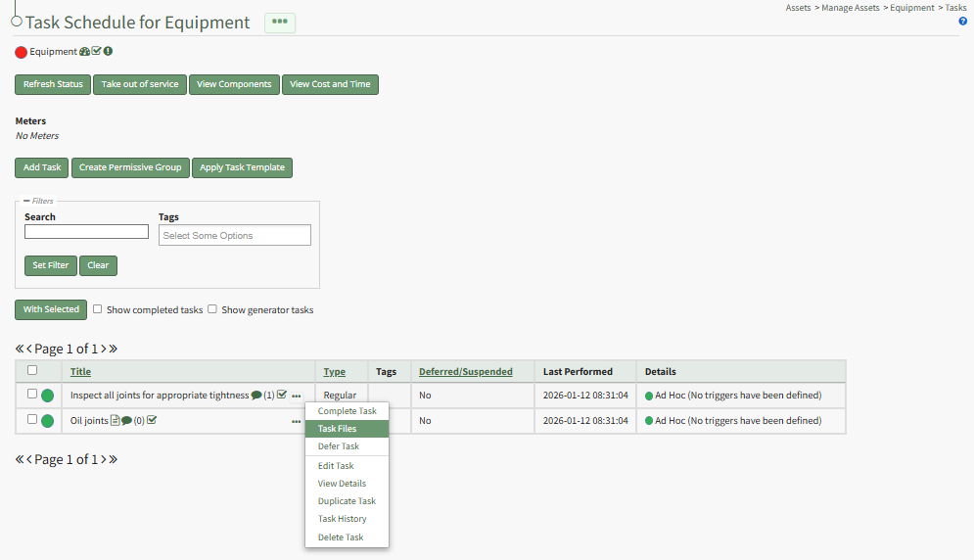Go to first page using top double-left arrow
This screenshot has width=974, height=560.
(x=20, y=349)
